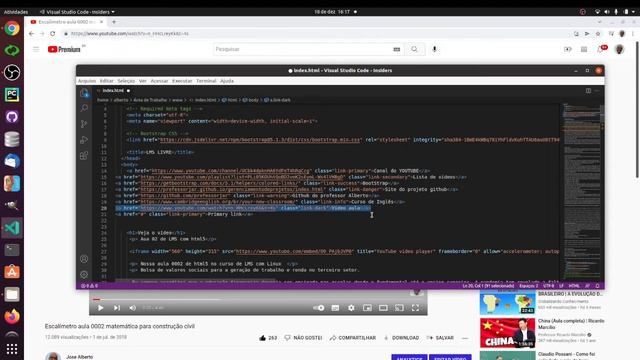Expand the body breadcrumb in VS Code
The width and height of the screenshot is (640, 360).
(x=251, y=100)
